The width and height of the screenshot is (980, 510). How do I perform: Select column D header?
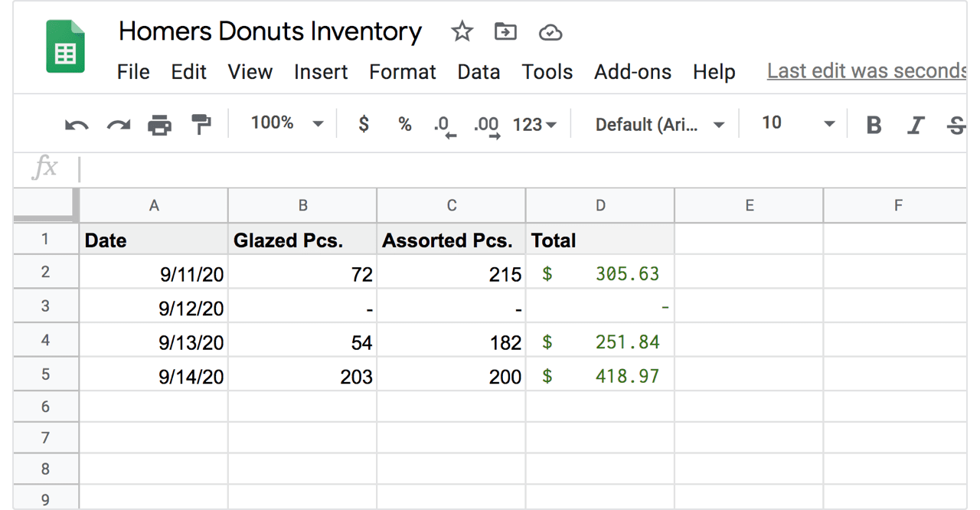tap(600, 205)
